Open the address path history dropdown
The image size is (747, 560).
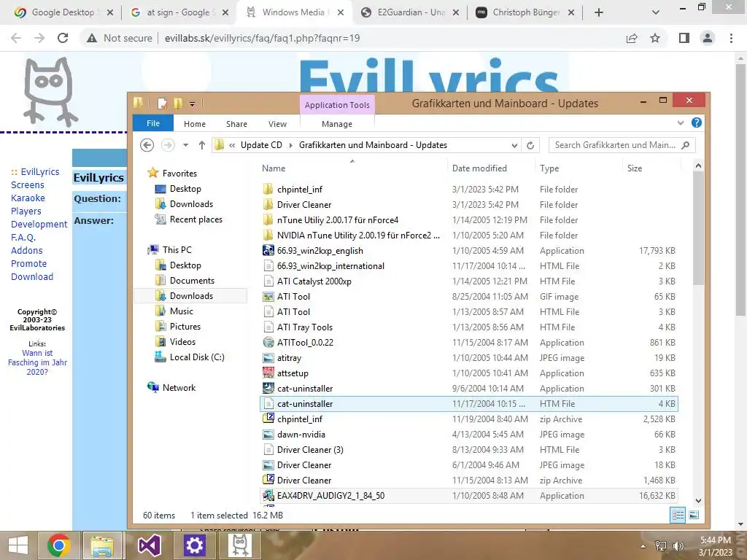514,145
